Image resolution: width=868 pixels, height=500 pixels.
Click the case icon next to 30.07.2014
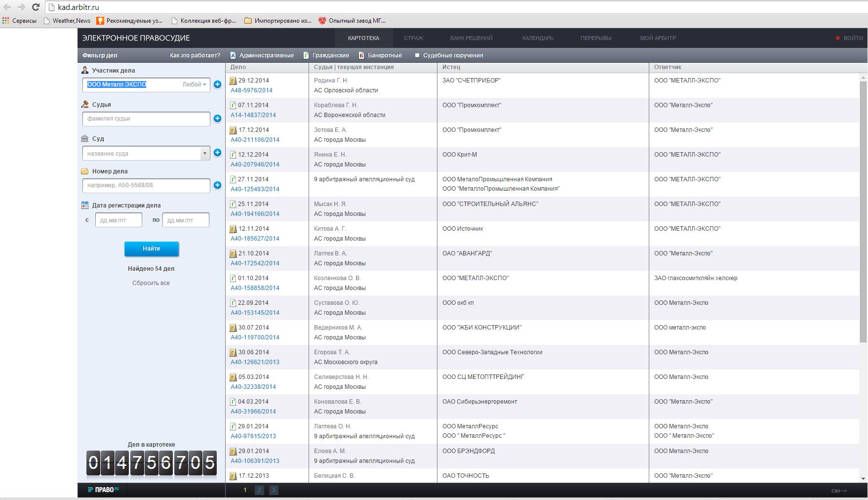click(234, 328)
